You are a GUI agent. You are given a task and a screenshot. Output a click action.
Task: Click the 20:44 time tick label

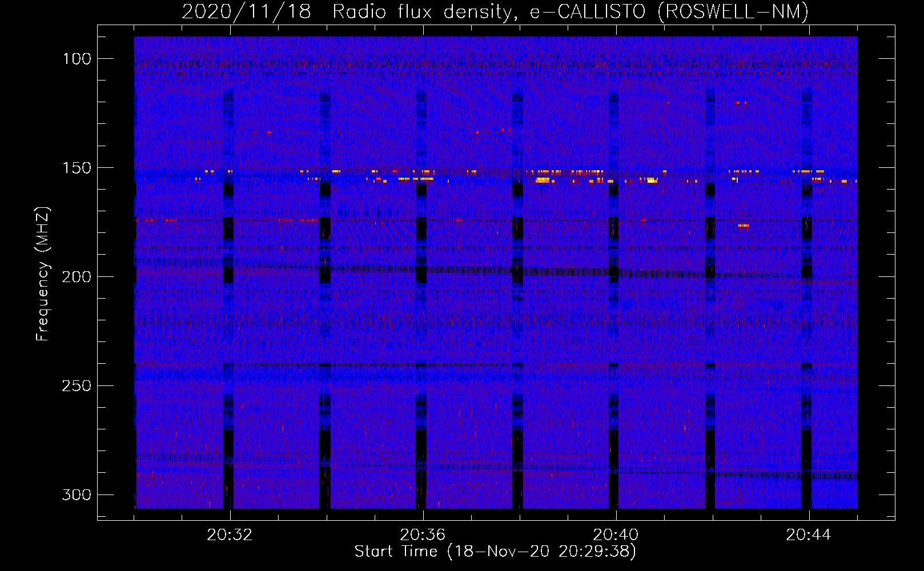(x=809, y=535)
